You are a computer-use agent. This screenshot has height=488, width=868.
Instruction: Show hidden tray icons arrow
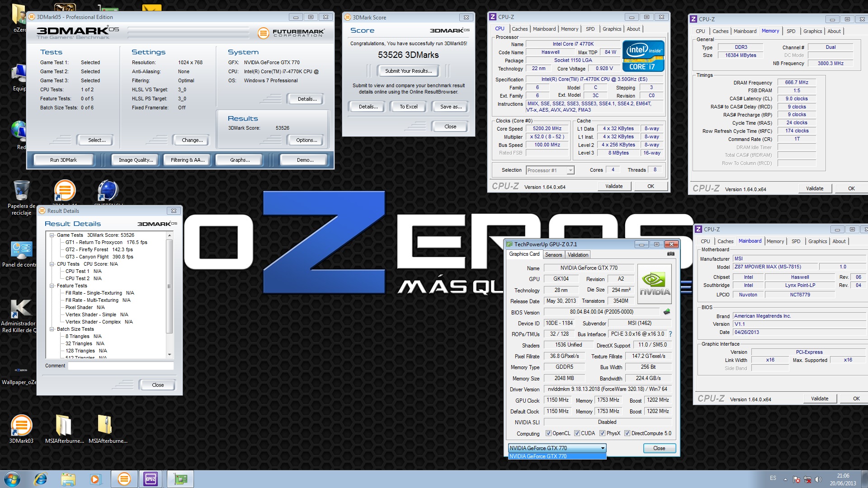point(785,479)
